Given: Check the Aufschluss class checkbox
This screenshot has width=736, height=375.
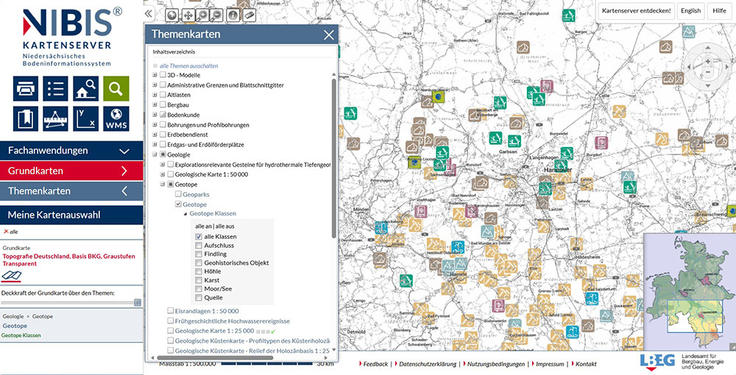Looking at the screenshot, I should [x=199, y=245].
